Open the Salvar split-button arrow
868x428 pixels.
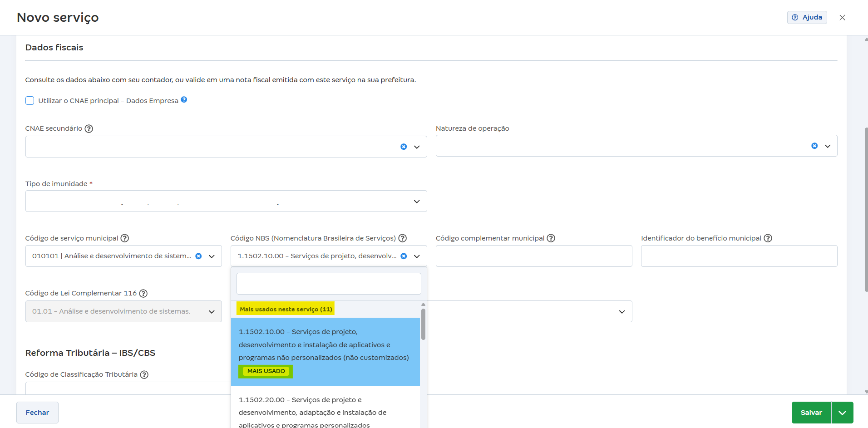pos(843,413)
